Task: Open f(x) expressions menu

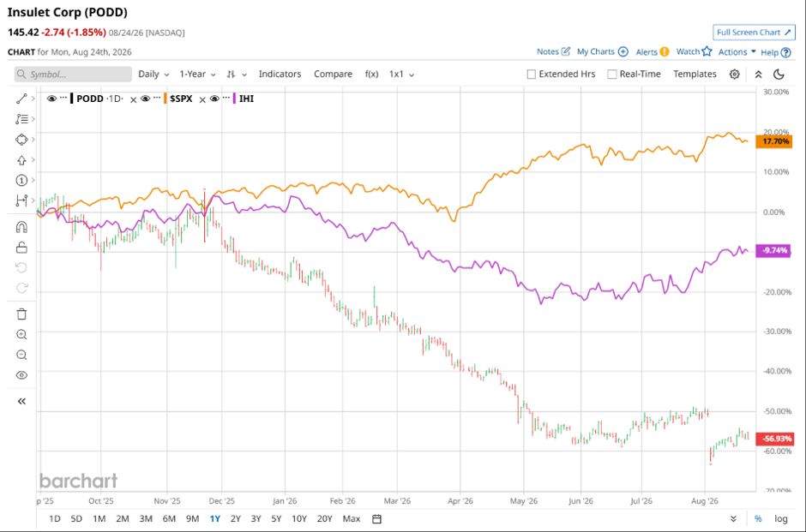Action: point(371,74)
